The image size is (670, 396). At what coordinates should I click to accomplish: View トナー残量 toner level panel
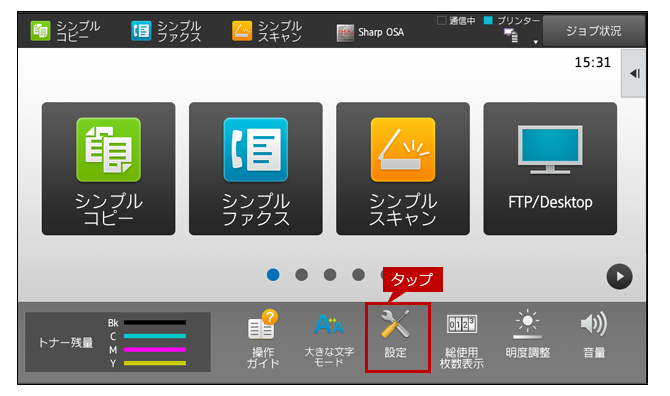coord(118,342)
